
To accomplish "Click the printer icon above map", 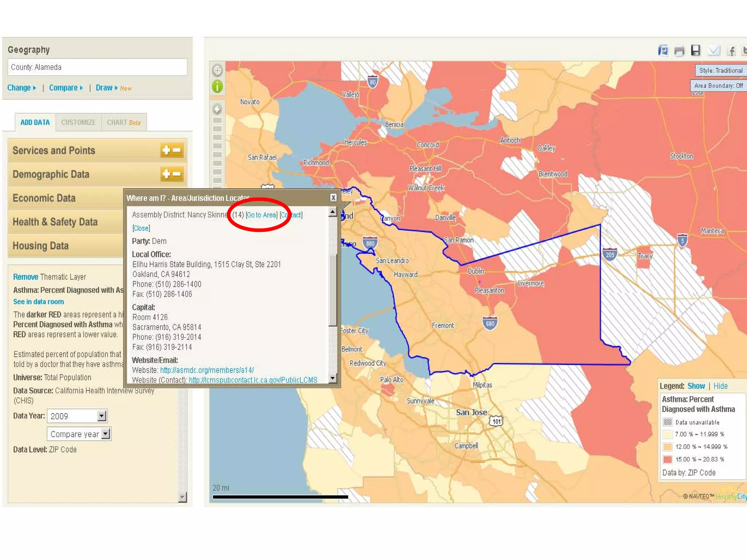I will (679, 51).
